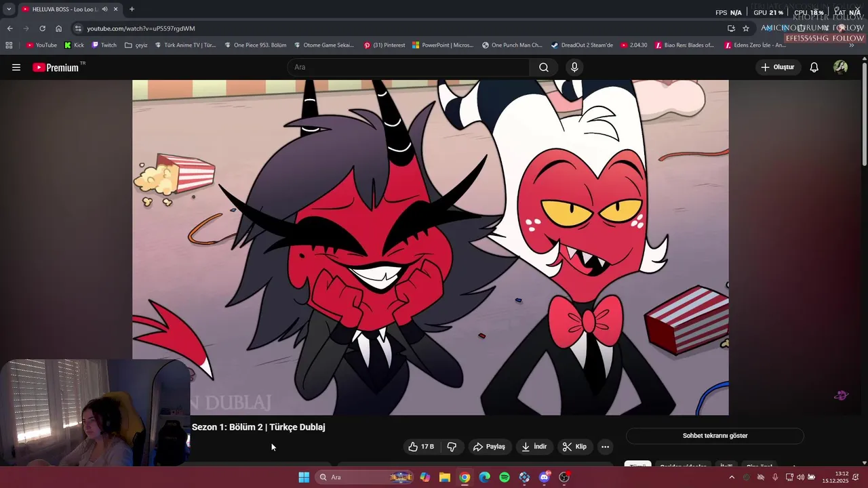
Task: Focus the YouTube Ara search field
Action: click(408, 67)
